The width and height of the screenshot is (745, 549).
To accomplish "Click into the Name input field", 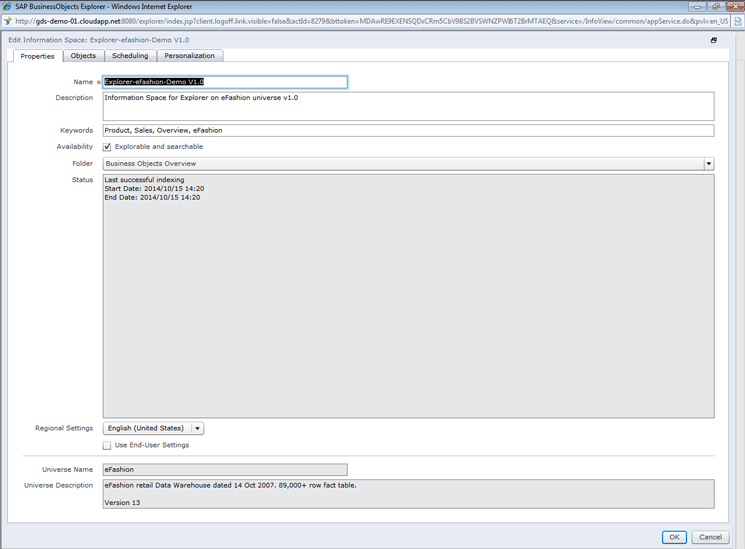I will coord(225,82).
